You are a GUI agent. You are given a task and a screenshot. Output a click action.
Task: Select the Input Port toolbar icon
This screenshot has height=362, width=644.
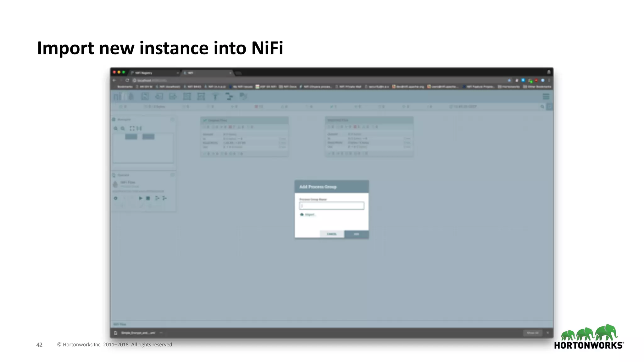[x=159, y=96]
